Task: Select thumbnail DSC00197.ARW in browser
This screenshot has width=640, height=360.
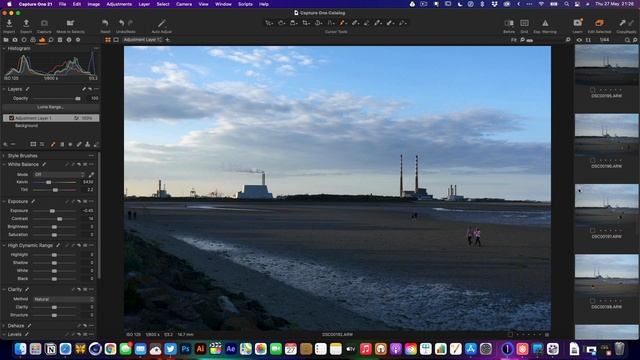Action: click(607, 205)
